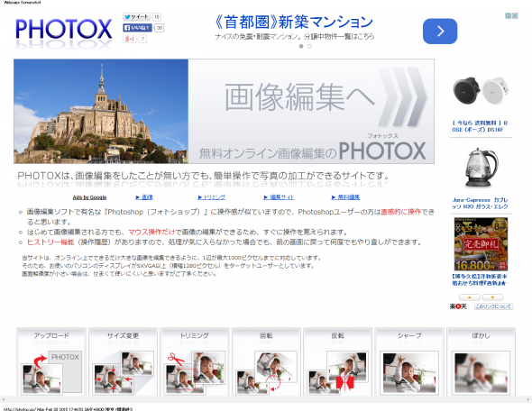Click the Twitter tweet button
Screen dimensions: 532x411
point(136,16)
